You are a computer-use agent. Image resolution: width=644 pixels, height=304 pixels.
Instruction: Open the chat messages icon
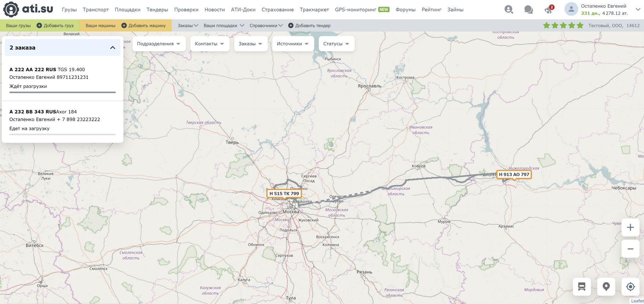click(528, 10)
